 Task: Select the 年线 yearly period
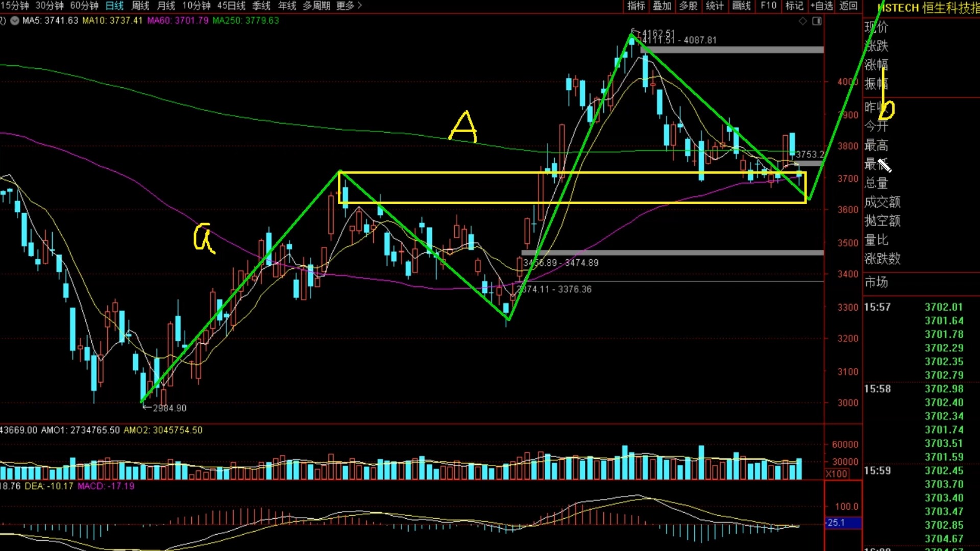pyautogui.click(x=287, y=6)
